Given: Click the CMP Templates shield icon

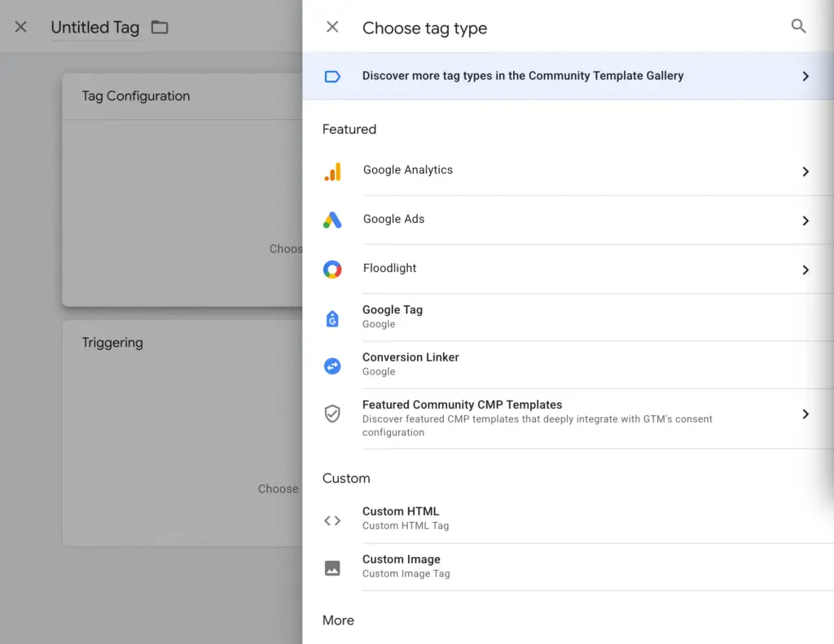Looking at the screenshot, I should (332, 414).
